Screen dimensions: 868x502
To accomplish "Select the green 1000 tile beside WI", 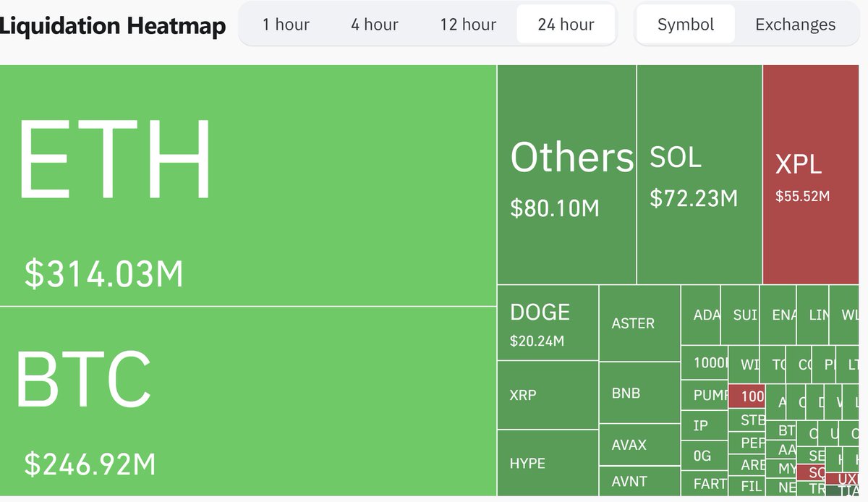I will coord(705,362).
